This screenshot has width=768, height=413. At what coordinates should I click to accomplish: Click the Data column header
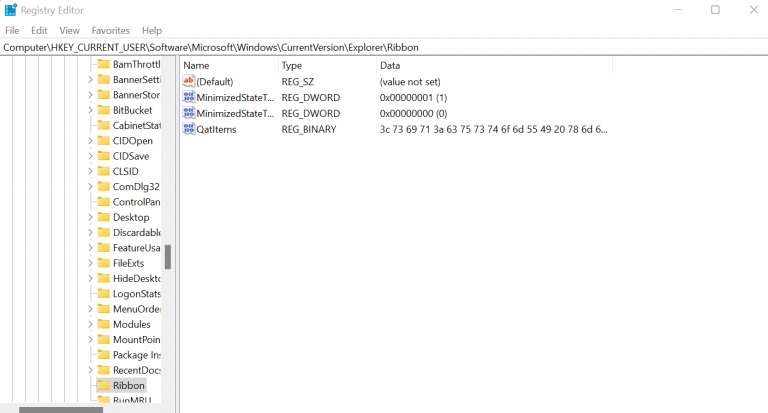click(x=494, y=65)
